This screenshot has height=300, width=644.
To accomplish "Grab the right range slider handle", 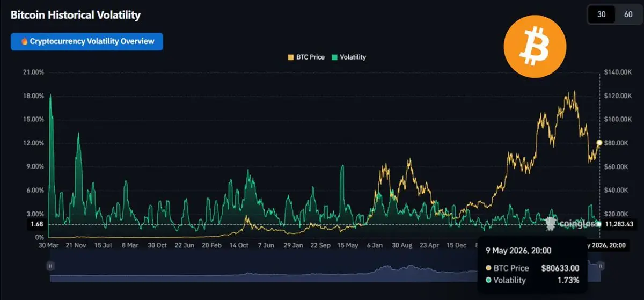I will [x=601, y=266].
